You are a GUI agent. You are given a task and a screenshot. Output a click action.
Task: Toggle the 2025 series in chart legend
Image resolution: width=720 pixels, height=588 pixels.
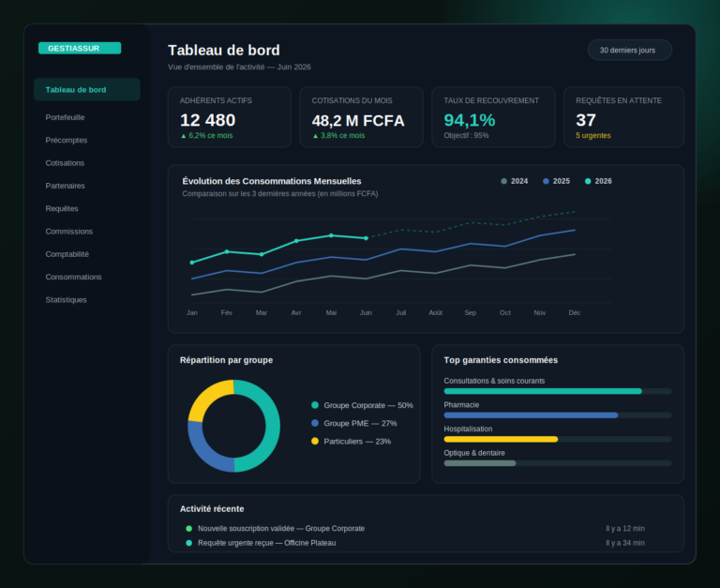coord(556,181)
